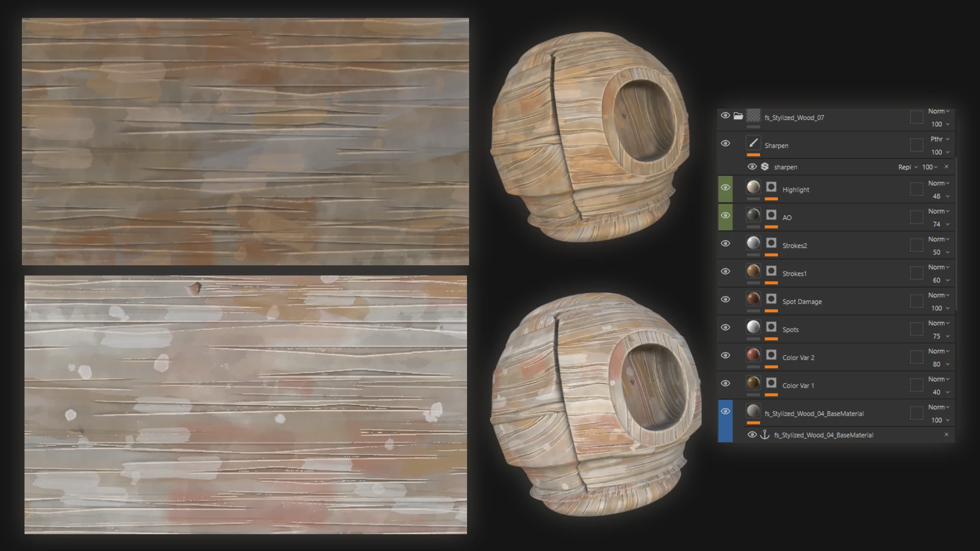Click the folder icon of fs_Stylized_Wood_07
Viewport: 980px width, 551px height.
[738, 116]
